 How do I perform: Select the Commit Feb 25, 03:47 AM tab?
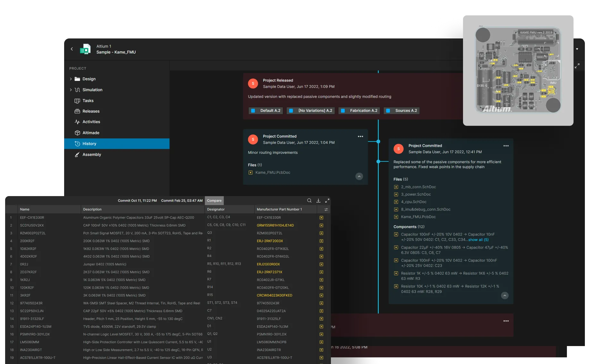[x=182, y=201]
